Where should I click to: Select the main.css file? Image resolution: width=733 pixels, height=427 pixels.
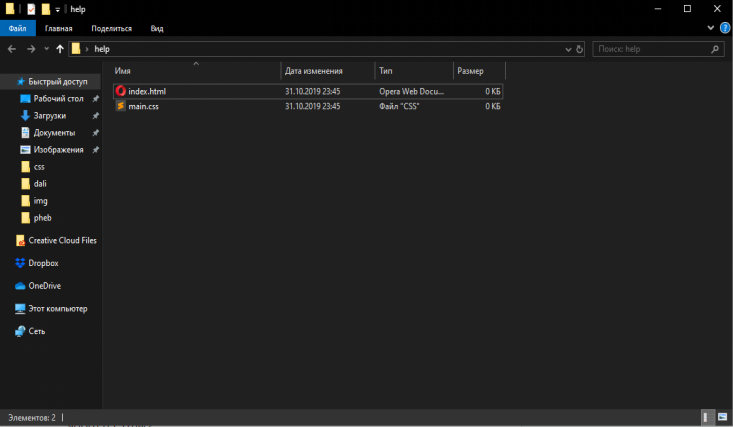click(x=308, y=106)
